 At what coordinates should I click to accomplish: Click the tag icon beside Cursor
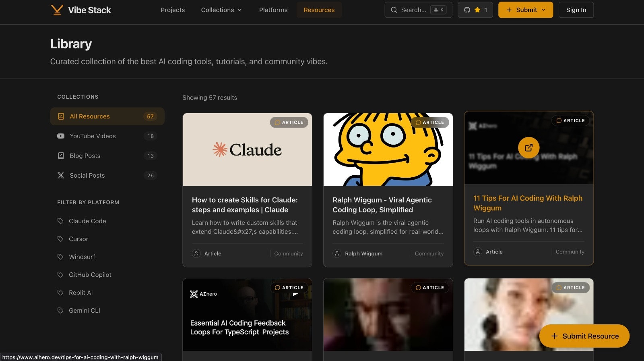(x=60, y=239)
